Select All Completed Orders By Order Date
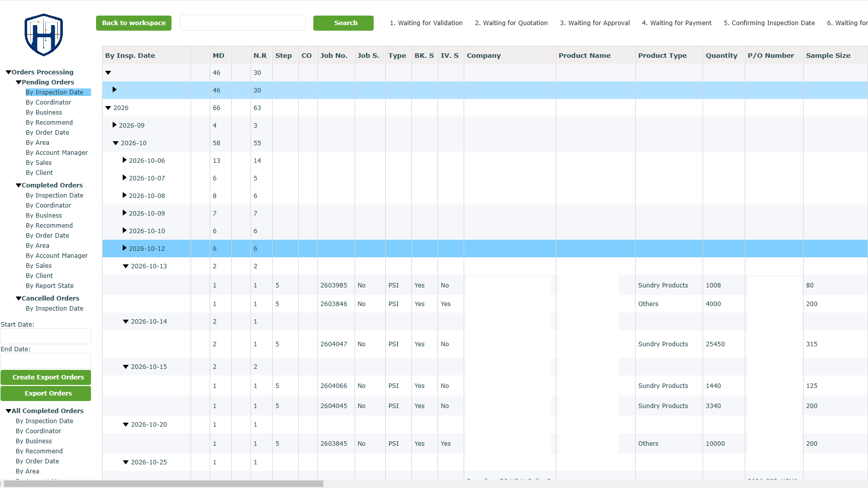The image size is (868, 488). pos(37,461)
